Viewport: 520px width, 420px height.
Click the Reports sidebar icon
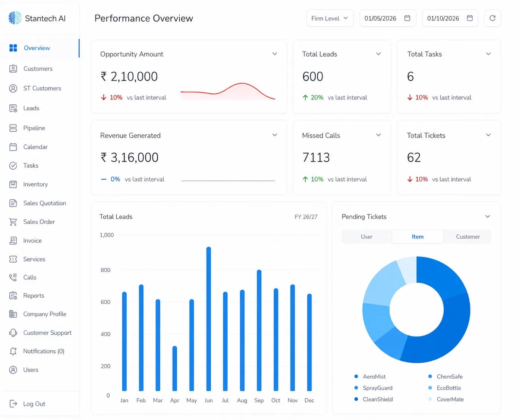pos(13,296)
